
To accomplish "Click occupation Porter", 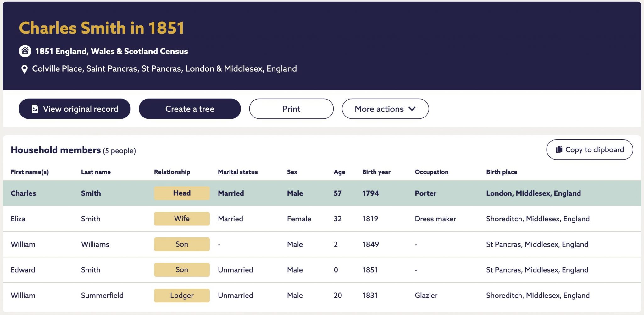I will pos(425,193).
